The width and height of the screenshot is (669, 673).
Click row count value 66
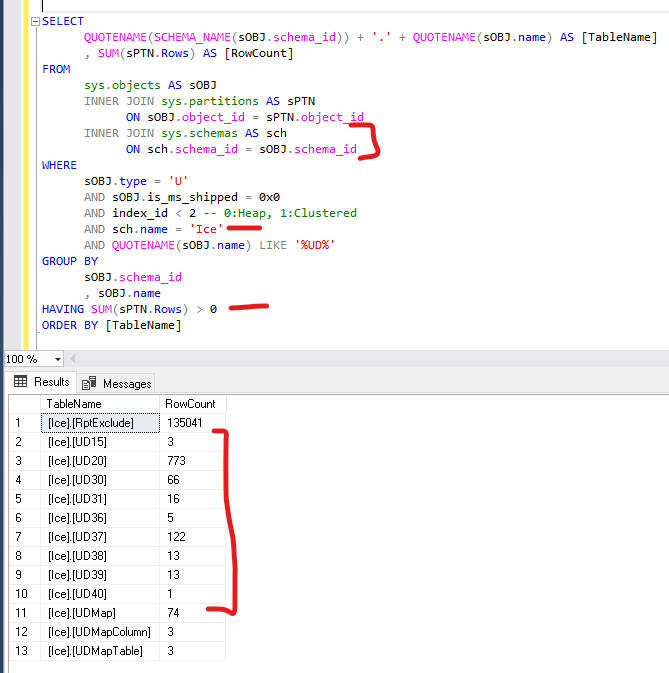point(193,480)
